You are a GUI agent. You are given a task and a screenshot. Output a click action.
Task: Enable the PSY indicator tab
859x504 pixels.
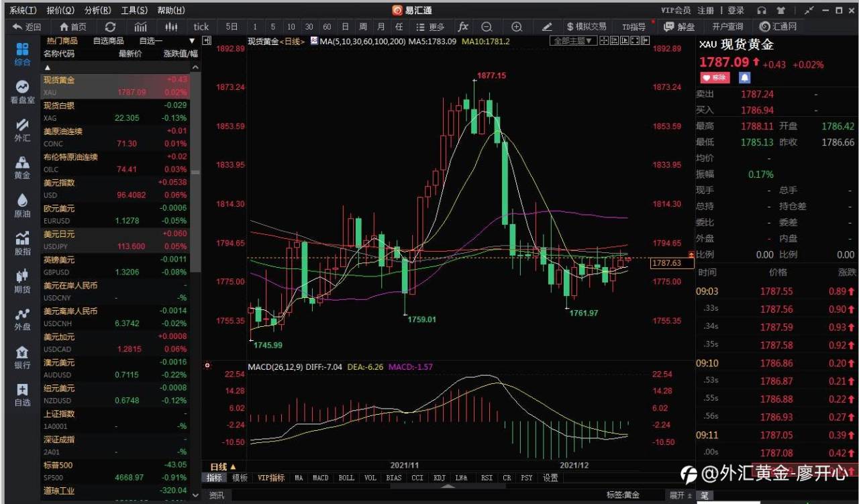527,478
